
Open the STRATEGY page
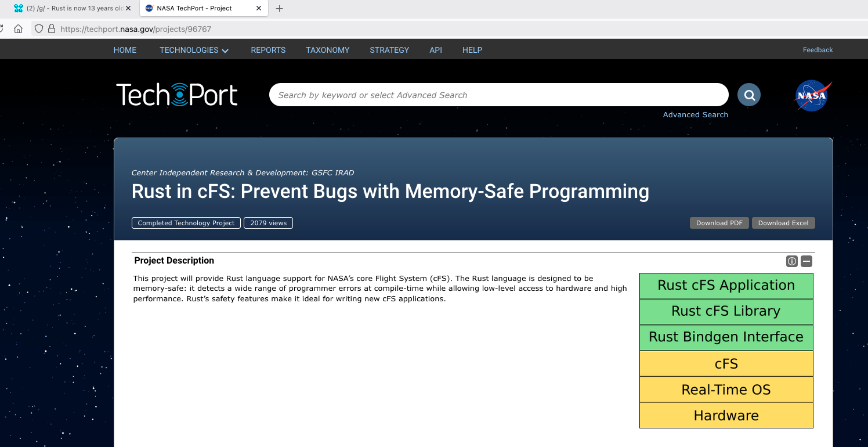click(x=389, y=50)
